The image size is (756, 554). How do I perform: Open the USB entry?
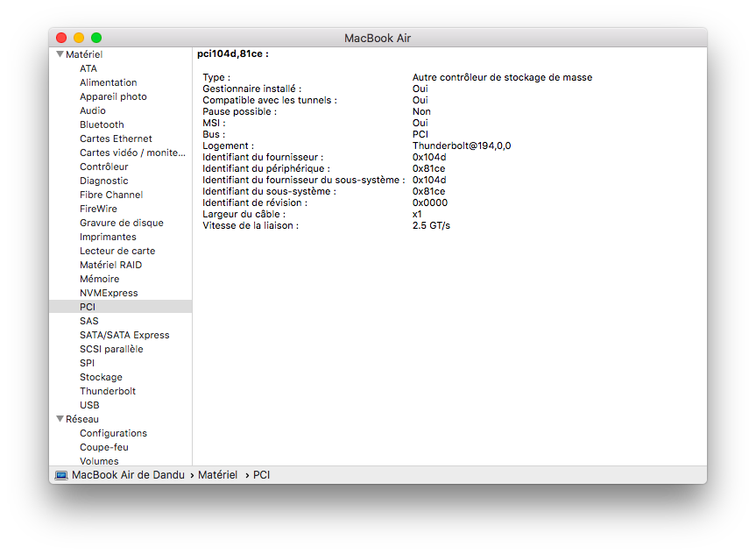pyautogui.click(x=89, y=405)
